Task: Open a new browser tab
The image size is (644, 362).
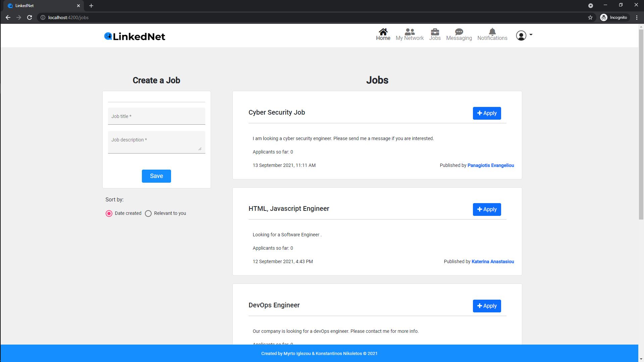Action: (x=91, y=6)
